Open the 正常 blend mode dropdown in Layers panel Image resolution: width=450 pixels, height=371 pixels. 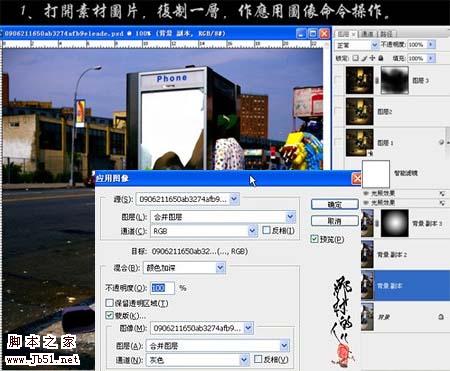[375, 44]
